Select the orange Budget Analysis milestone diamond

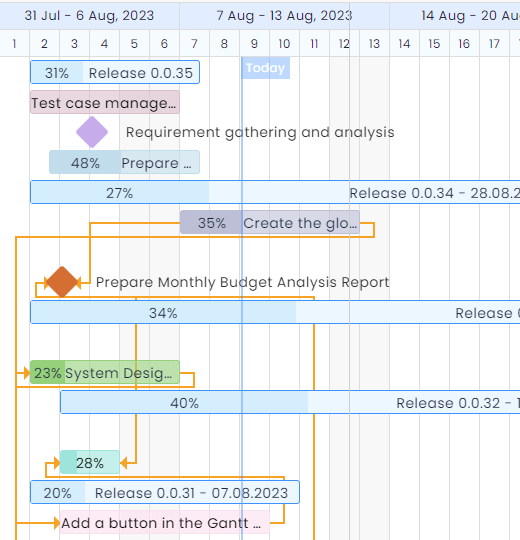pos(62,282)
